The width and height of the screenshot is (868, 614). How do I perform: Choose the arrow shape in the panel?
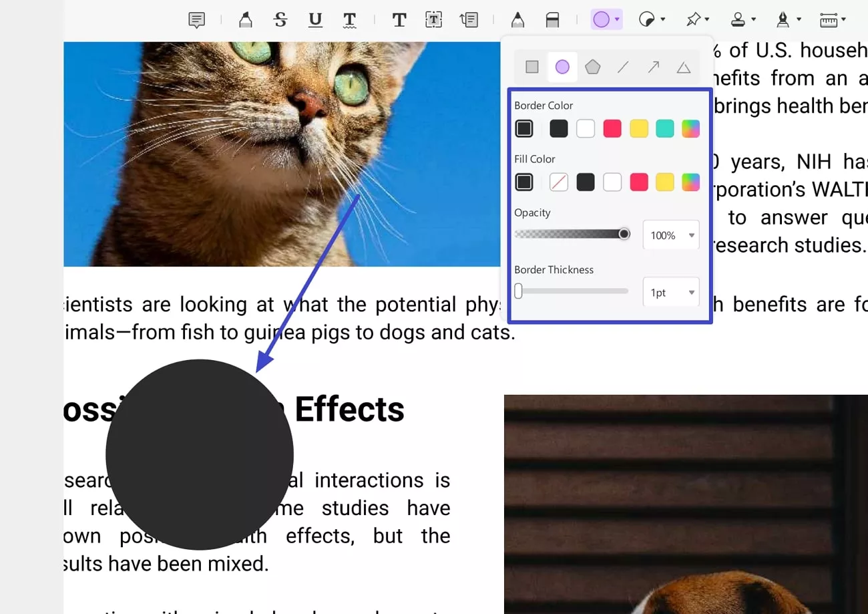654,67
